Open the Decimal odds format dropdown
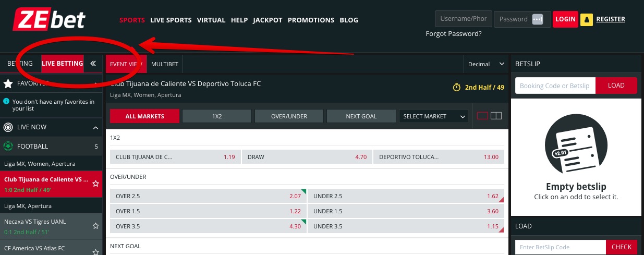 point(486,64)
